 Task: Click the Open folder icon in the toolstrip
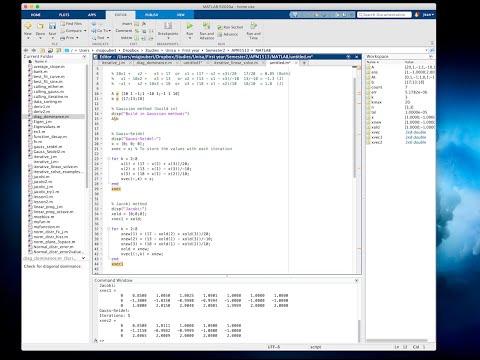pyautogui.click(x=40, y=26)
